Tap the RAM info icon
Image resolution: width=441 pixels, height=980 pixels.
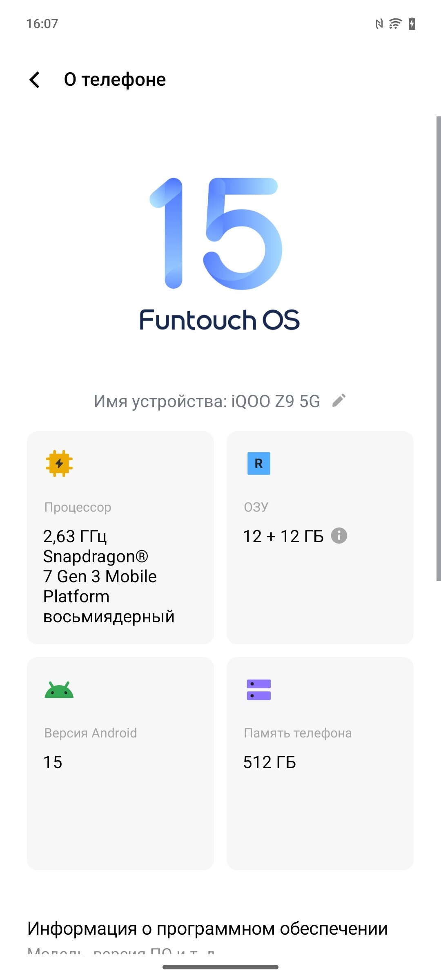tap(339, 536)
